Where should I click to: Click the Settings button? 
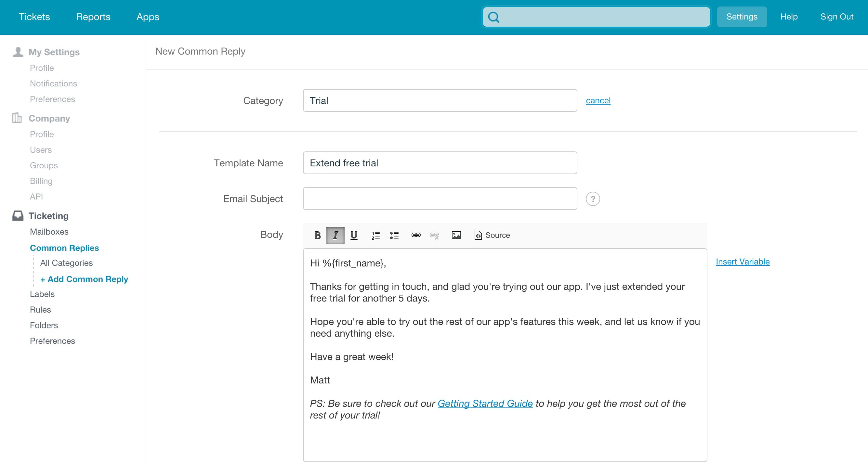pos(742,17)
